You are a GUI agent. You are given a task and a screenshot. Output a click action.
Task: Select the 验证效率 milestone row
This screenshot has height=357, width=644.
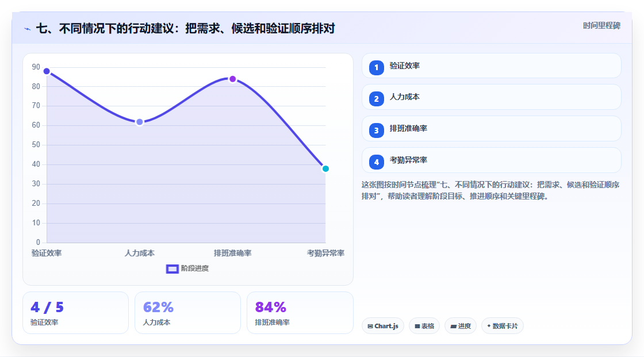[491, 66]
